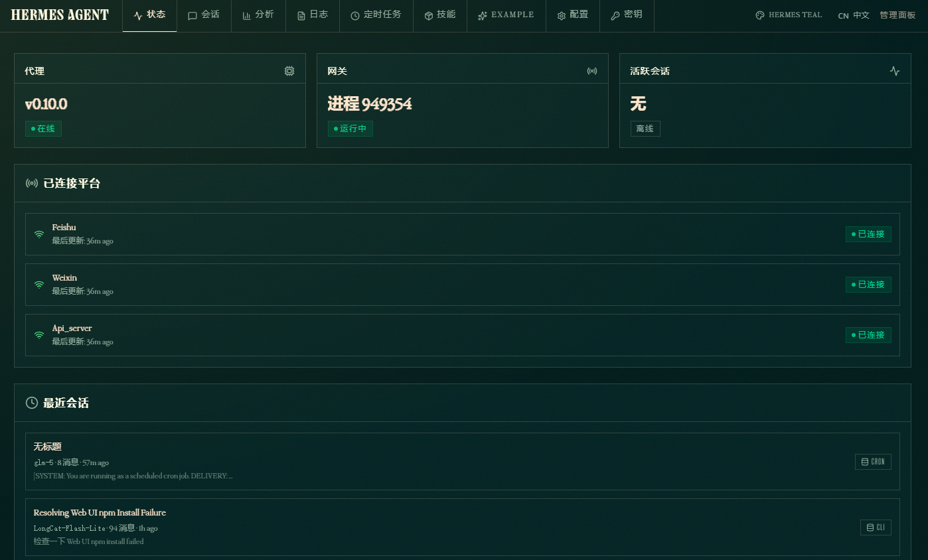This screenshot has width=928, height=560.
Task: Click the CRON badge on the 无标题 session
Action: [x=873, y=461]
